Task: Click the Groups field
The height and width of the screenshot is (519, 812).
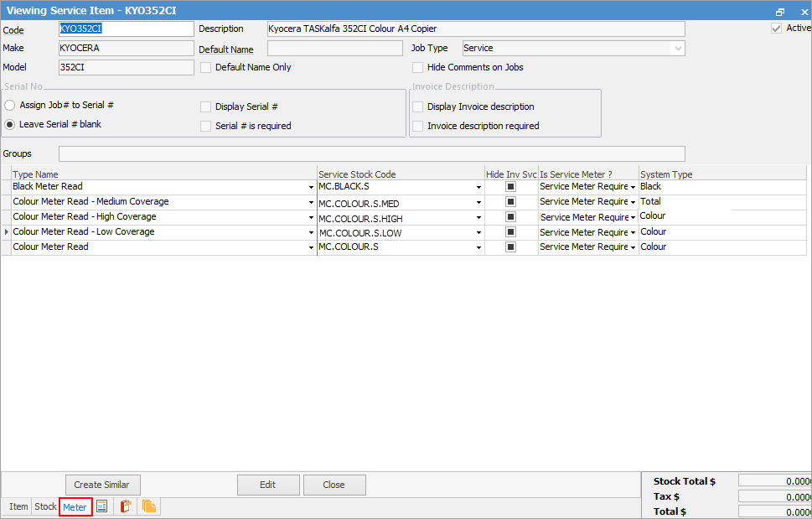Action: [372, 153]
